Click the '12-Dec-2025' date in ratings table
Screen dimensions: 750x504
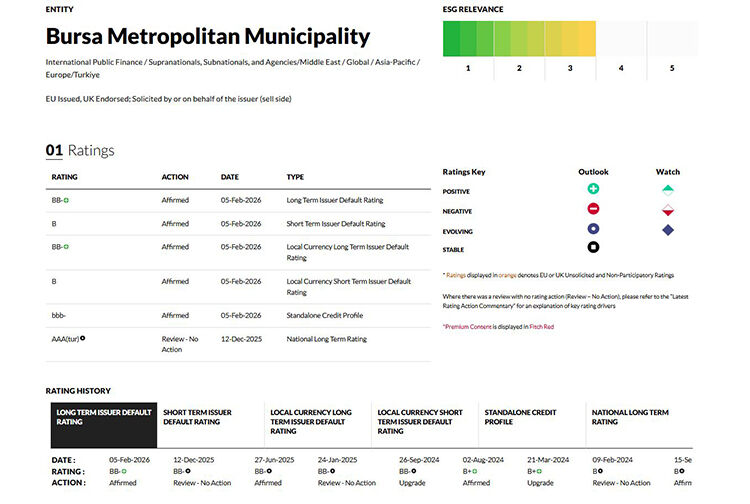click(241, 339)
